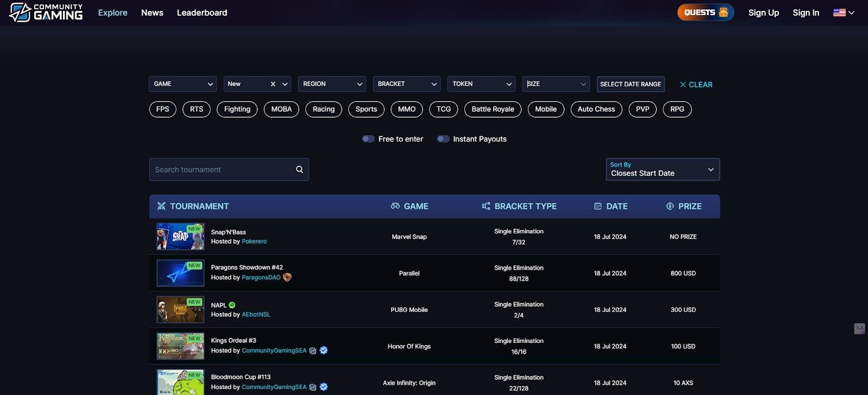Image resolution: width=868 pixels, height=395 pixels.
Task: Expand the New status dropdown arrow
Action: click(x=285, y=84)
